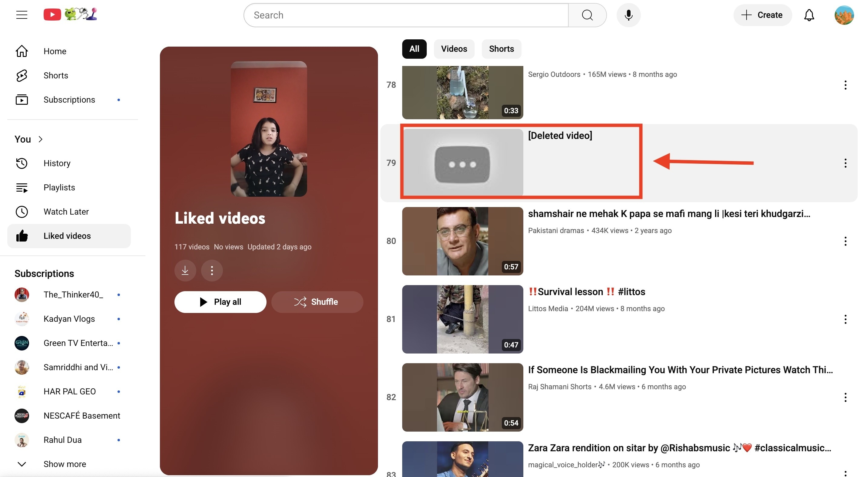Click the Liked videos playlist cover image
Viewport: 868px width, 477px height.
coord(269,129)
